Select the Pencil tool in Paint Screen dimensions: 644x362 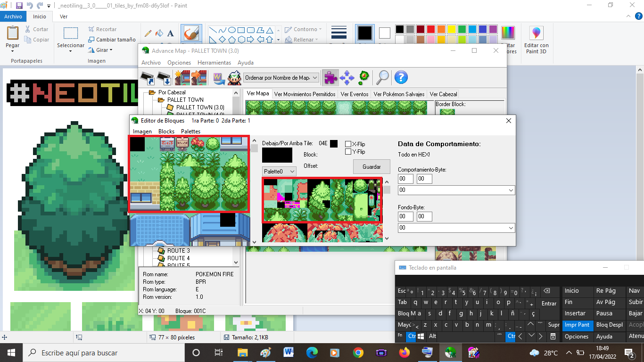(x=148, y=33)
